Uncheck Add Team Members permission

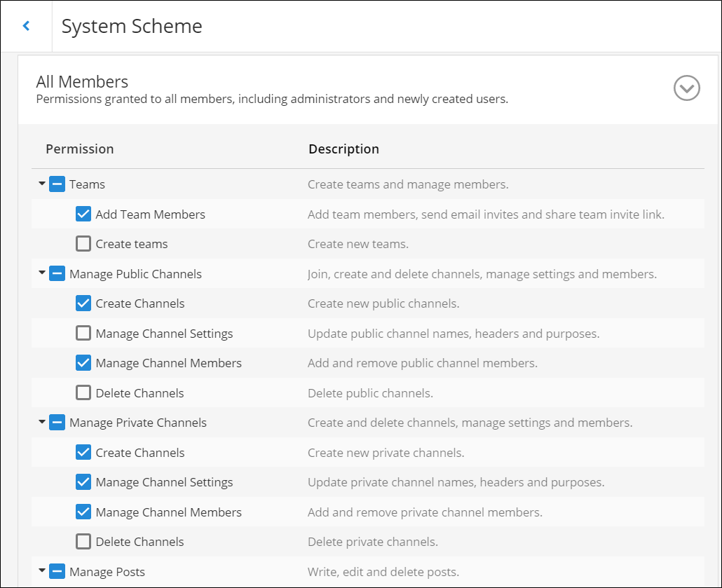tap(83, 214)
